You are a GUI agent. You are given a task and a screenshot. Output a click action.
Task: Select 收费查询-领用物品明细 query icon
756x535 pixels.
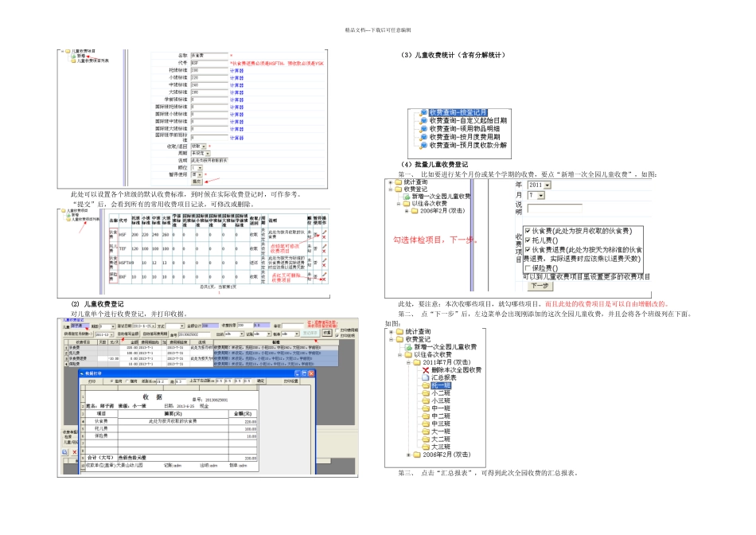(424, 129)
